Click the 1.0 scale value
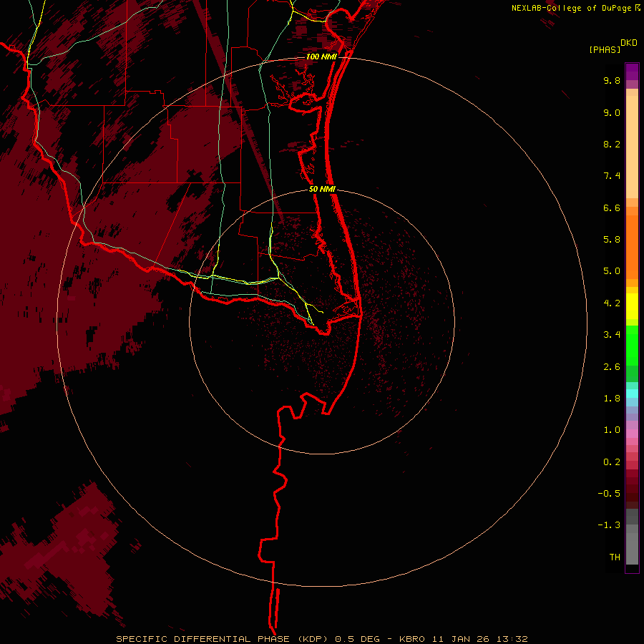Image resolution: width=644 pixels, height=644 pixels. pyautogui.click(x=612, y=430)
